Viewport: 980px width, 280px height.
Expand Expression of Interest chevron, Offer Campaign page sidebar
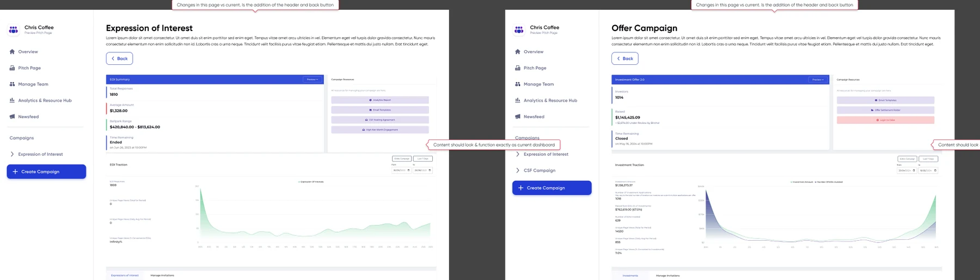coord(518,154)
